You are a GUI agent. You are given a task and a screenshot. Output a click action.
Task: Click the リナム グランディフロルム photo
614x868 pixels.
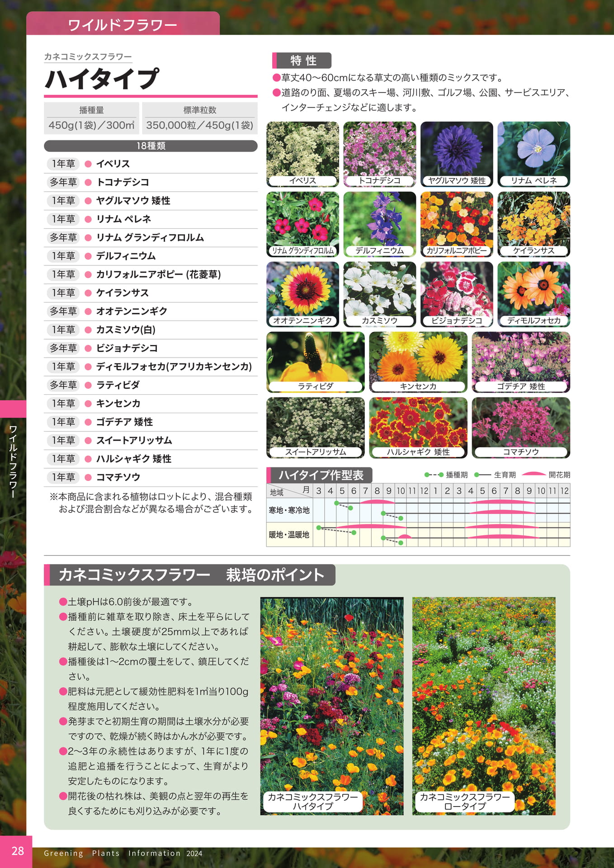[302, 224]
